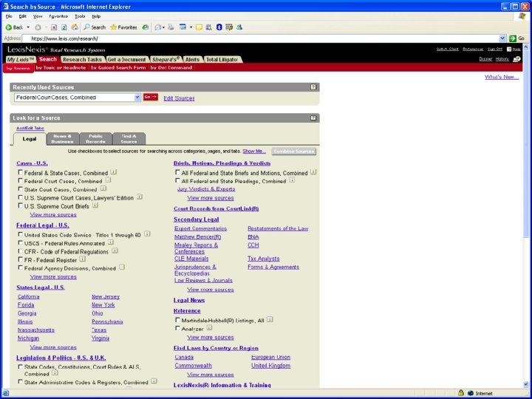Click the live support icon beside History
This screenshot has height=399, width=532.
(x=516, y=59)
